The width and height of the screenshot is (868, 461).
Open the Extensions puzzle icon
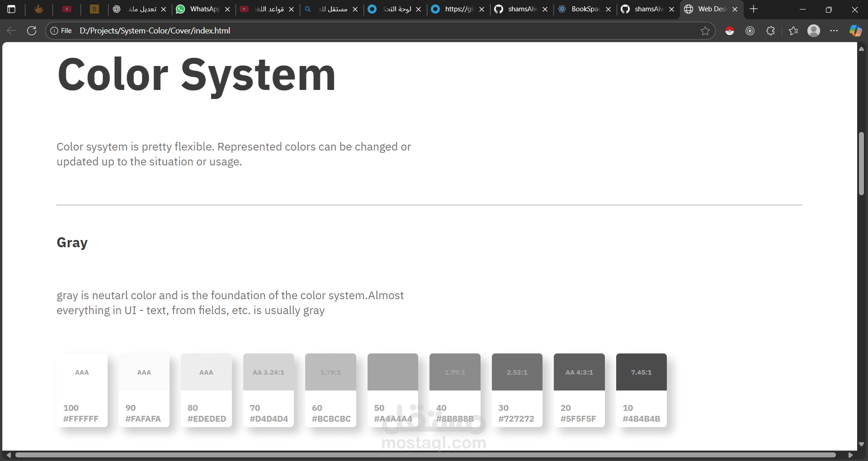click(771, 31)
